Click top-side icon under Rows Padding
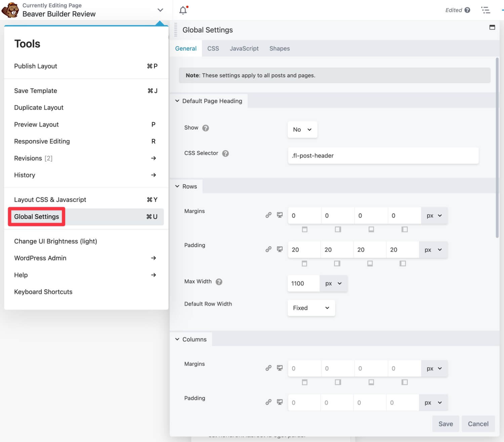The height and width of the screenshot is (442, 504). [304, 263]
